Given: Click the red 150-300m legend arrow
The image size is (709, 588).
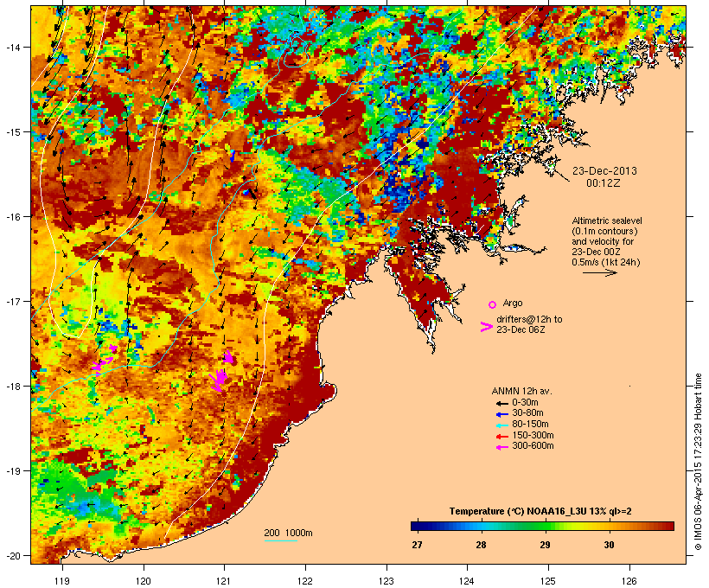Looking at the screenshot, I should [502, 437].
